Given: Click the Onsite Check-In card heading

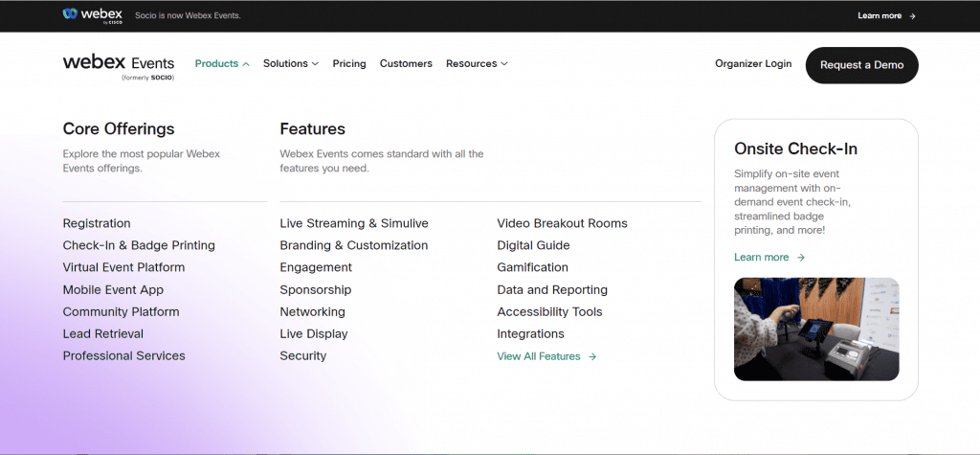Looking at the screenshot, I should [x=795, y=149].
